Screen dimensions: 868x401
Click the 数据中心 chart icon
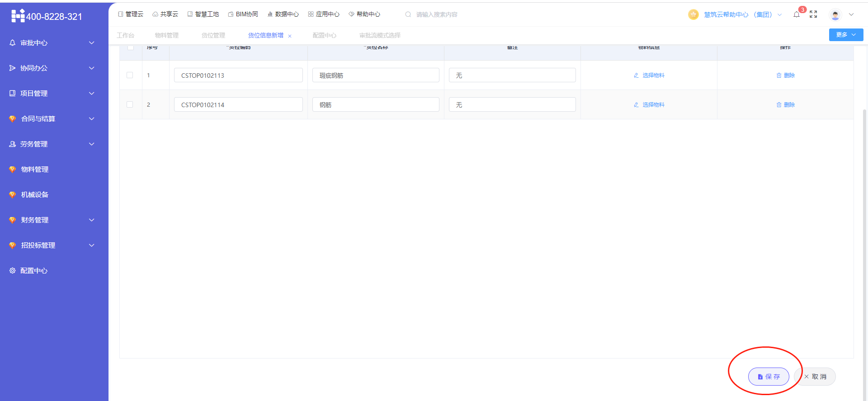point(270,14)
